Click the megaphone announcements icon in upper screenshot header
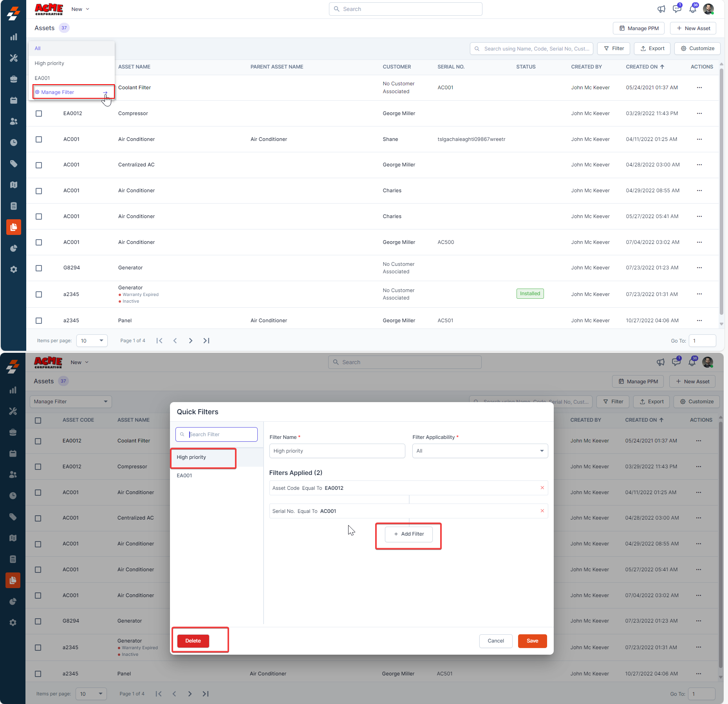 point(661,9)
